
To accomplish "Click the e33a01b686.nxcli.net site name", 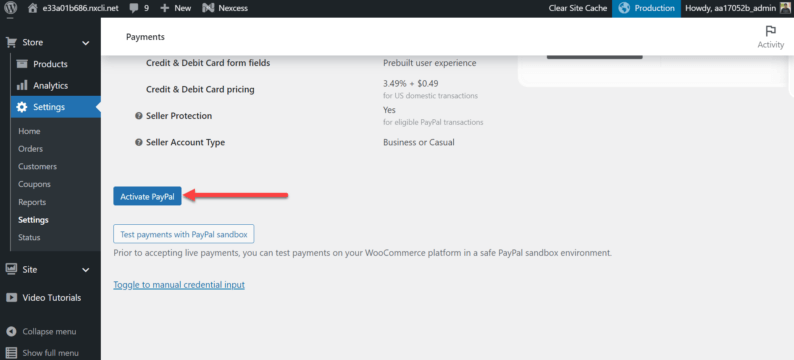I will 81,8.
